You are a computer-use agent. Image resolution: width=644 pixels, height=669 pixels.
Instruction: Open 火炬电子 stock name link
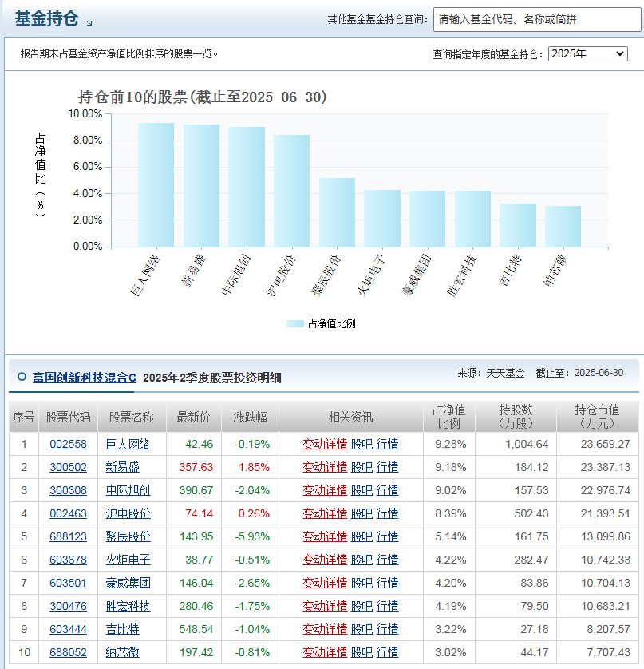[128, 560]
